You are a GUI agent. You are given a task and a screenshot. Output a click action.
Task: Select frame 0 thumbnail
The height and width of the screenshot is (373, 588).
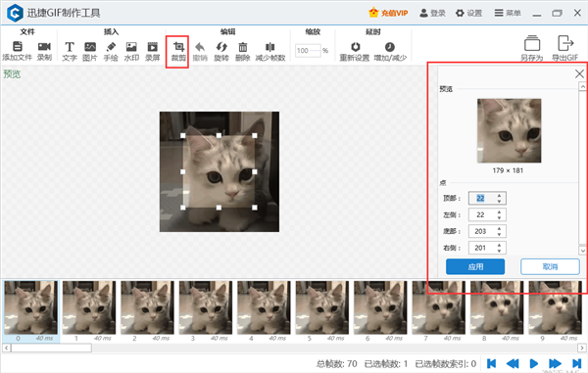click(x=30, y=307)
